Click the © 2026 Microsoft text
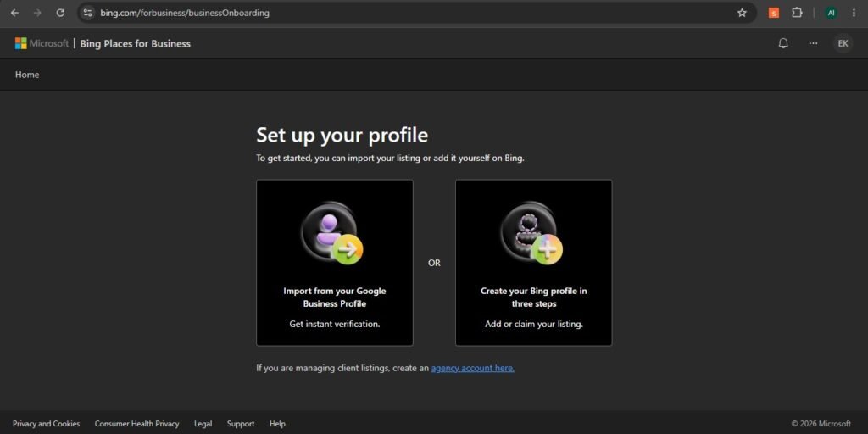 (x=821, y=424)
